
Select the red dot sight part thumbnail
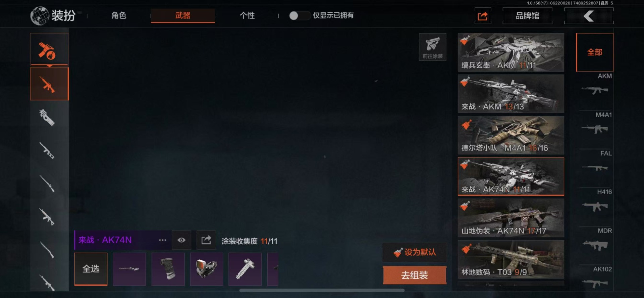(x=206, y=269)
